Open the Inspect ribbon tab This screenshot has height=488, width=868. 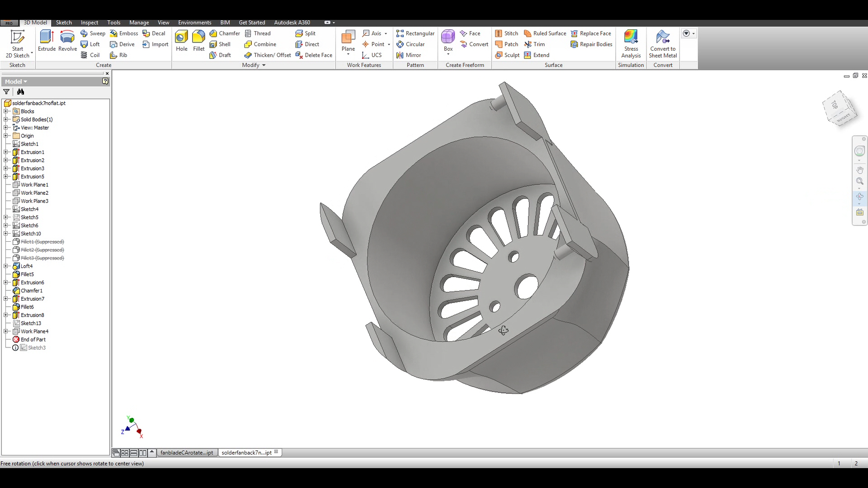(90, 23)
